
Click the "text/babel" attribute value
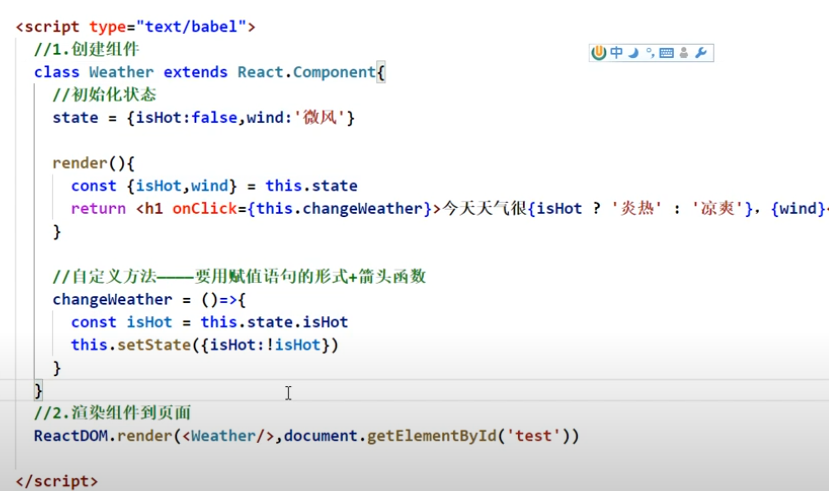[201, 26]
